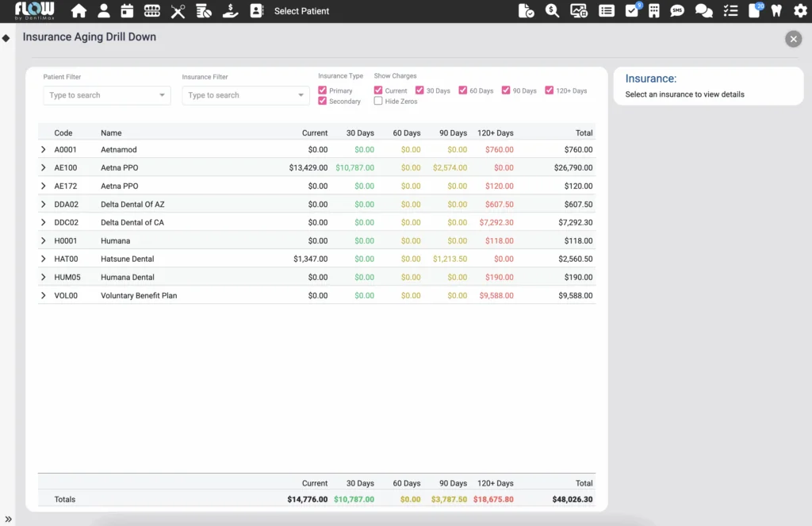Viewport: 812px width, 526px height.
Task: Click the payment hand with dollar icon
Action: click(x=230, y=11)
